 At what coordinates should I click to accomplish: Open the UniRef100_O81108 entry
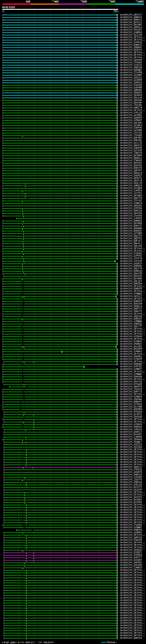pyautogui.click(x=131, y=98)
